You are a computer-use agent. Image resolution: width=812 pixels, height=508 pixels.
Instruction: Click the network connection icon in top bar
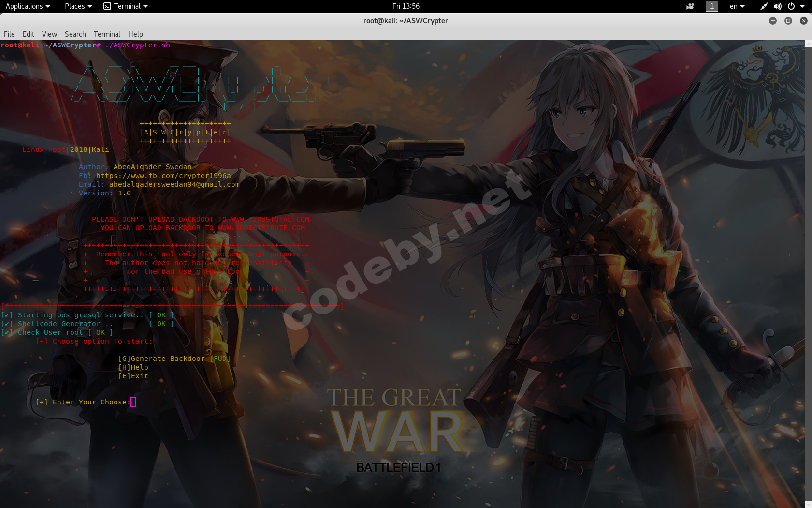tap(764, 6)
